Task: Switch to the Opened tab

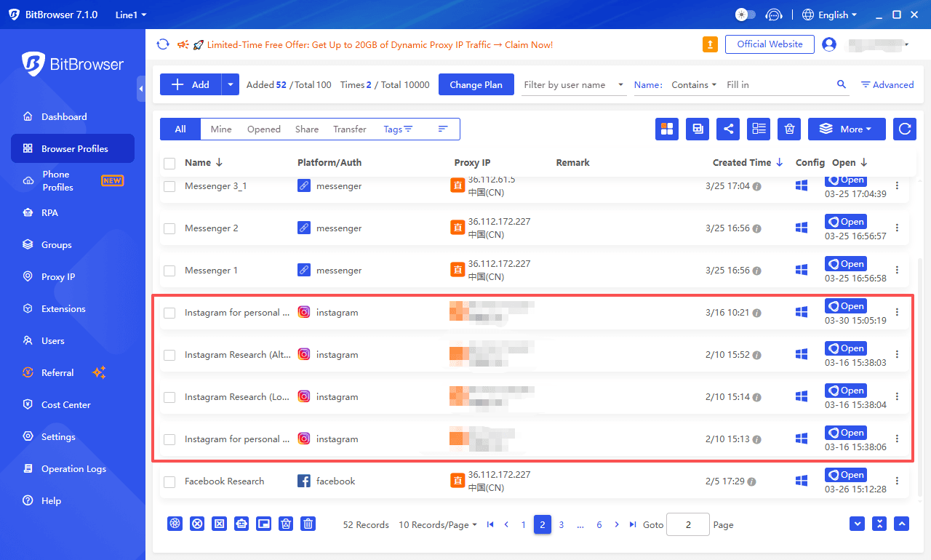Action: (263, 129)
